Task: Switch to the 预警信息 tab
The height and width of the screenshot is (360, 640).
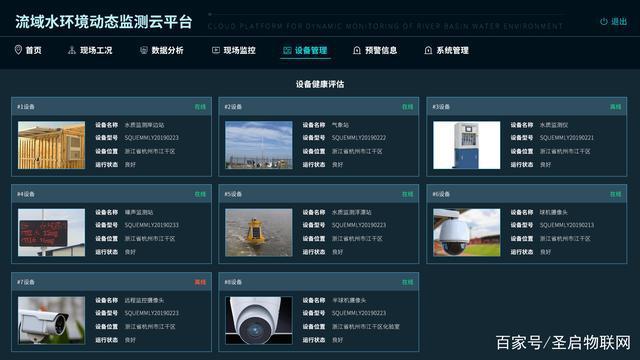Action: click(x=375, y=50)
